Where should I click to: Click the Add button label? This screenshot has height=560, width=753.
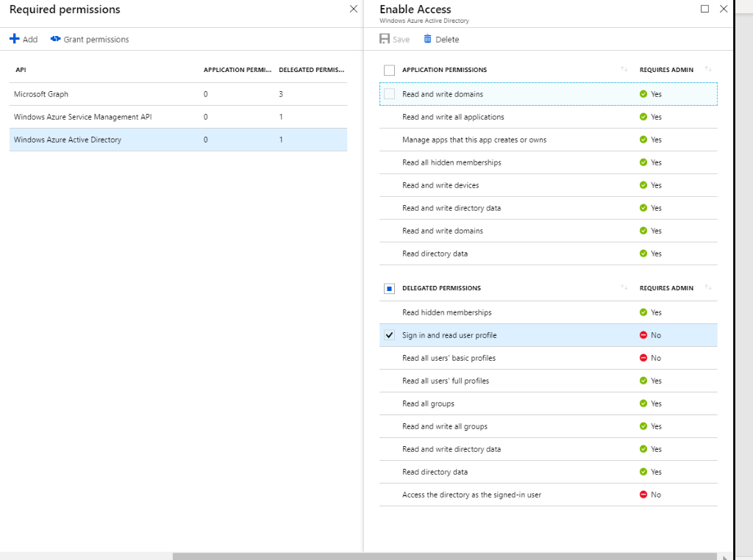pos(29,40)
